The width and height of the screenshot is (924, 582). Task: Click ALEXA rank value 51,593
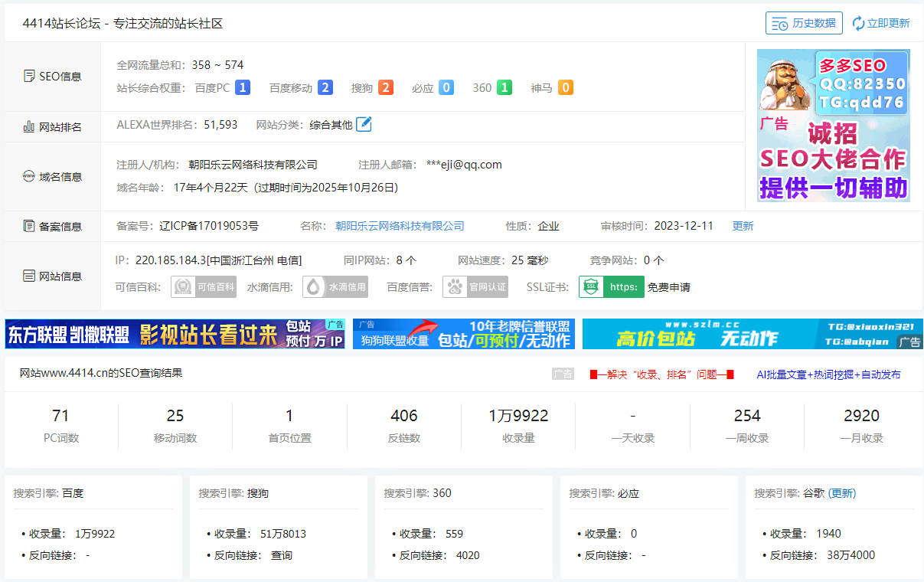coord(220,124)
